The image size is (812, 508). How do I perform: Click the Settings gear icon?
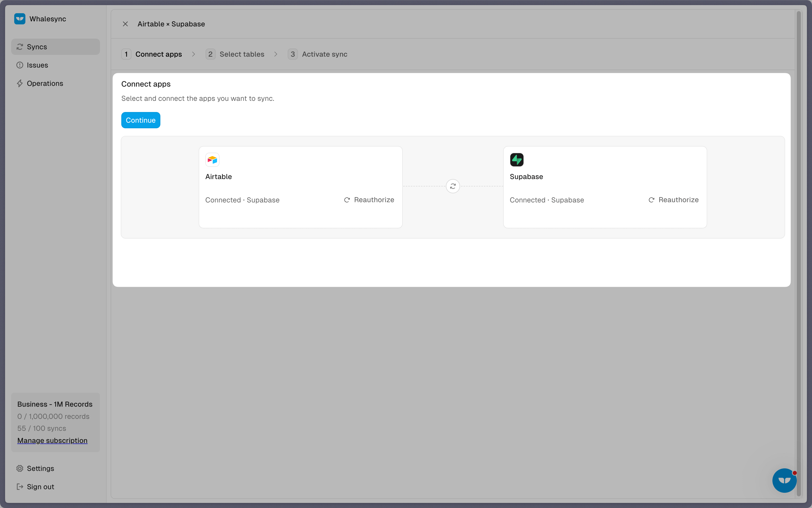coord(20,468)
